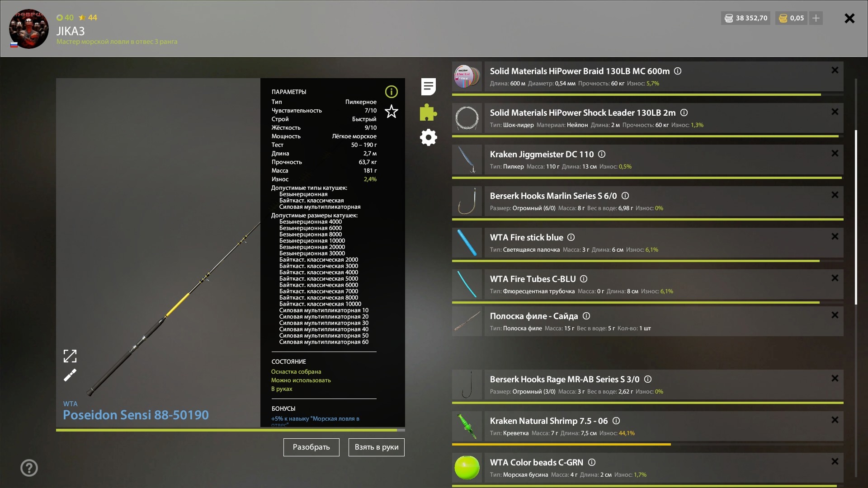
Task: Remove WTA Color beads C-GRN
Action: pyautogui.click(x=835, y=461)
